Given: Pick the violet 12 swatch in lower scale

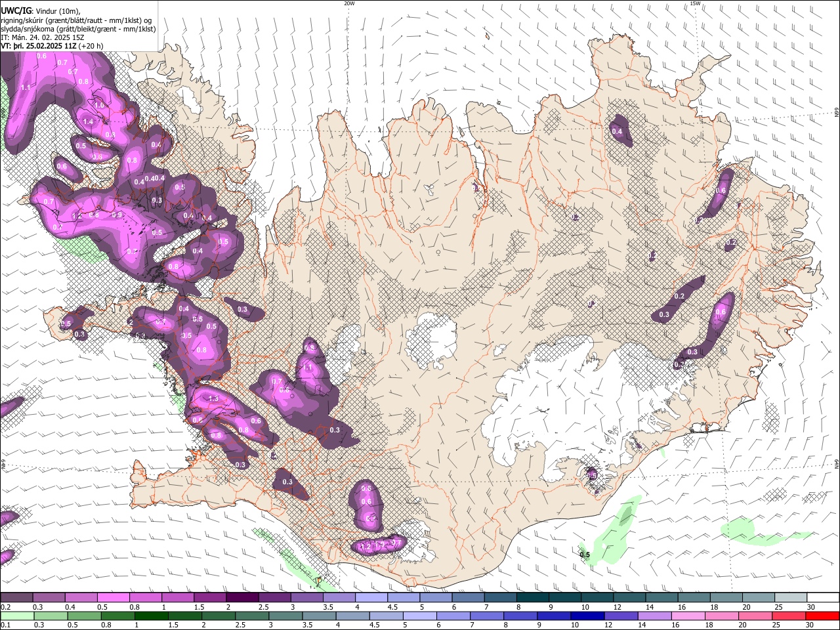Looking at the screenshot, I should [620, 616].
